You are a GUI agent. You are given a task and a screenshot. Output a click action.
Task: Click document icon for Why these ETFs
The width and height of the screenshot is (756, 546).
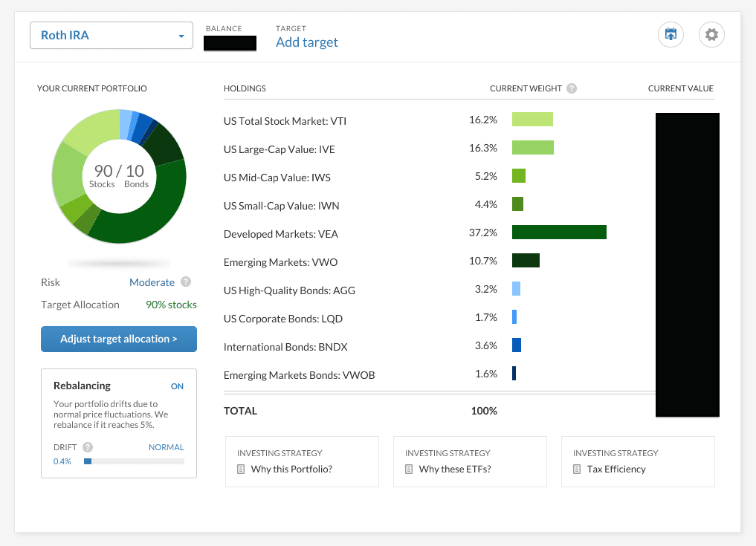(x=409, y=469)
